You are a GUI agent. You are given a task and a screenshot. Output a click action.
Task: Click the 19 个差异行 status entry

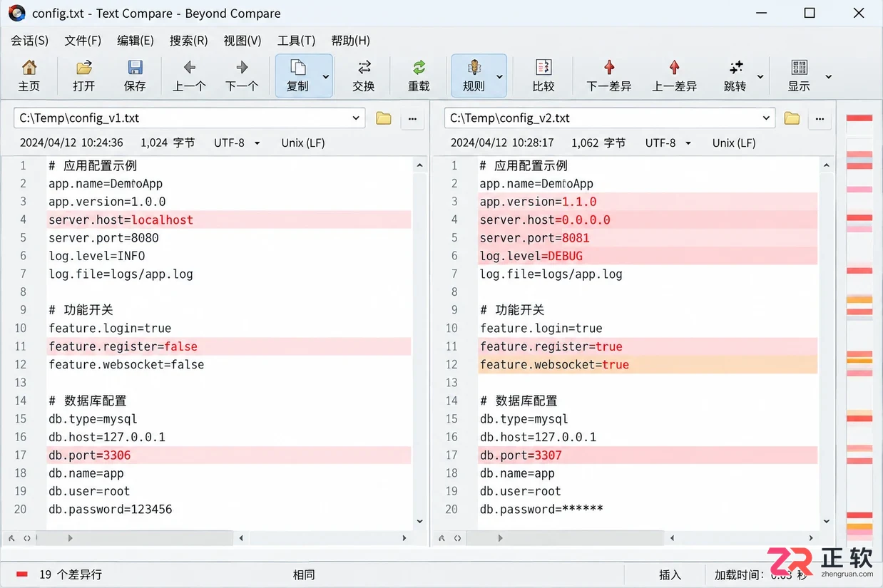tap(59, 574)
